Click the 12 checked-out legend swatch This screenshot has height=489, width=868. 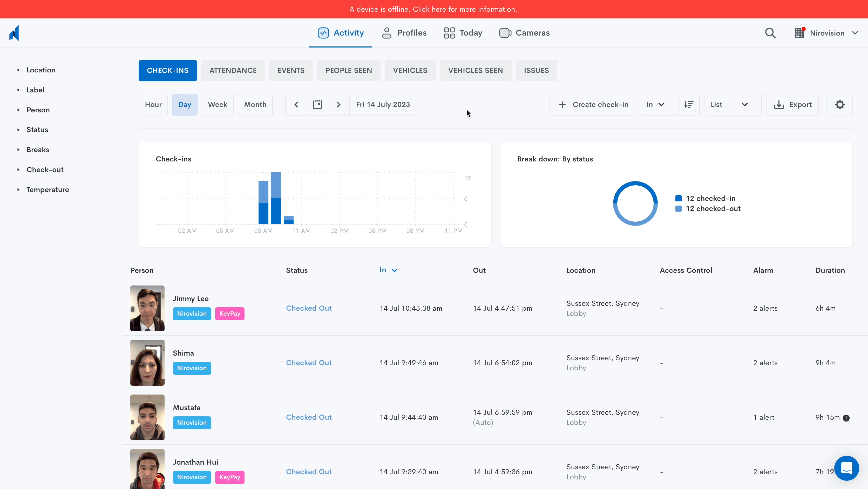[678, 209]
